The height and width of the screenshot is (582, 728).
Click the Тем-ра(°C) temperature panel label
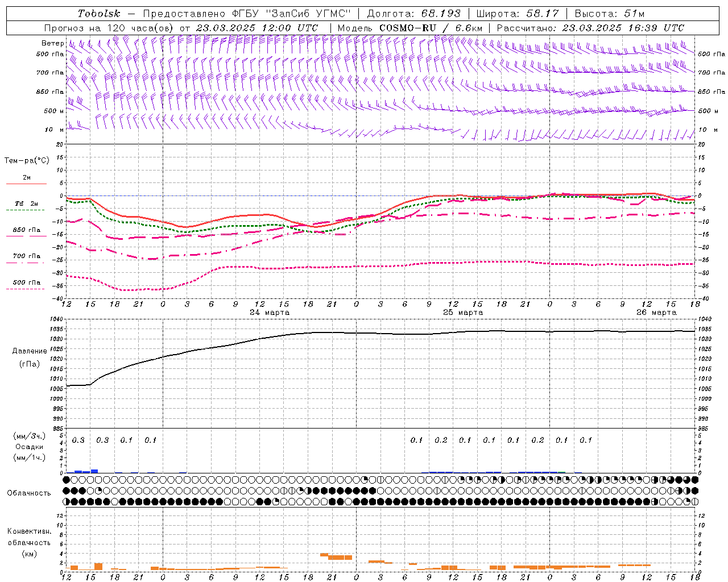point(27,161)
